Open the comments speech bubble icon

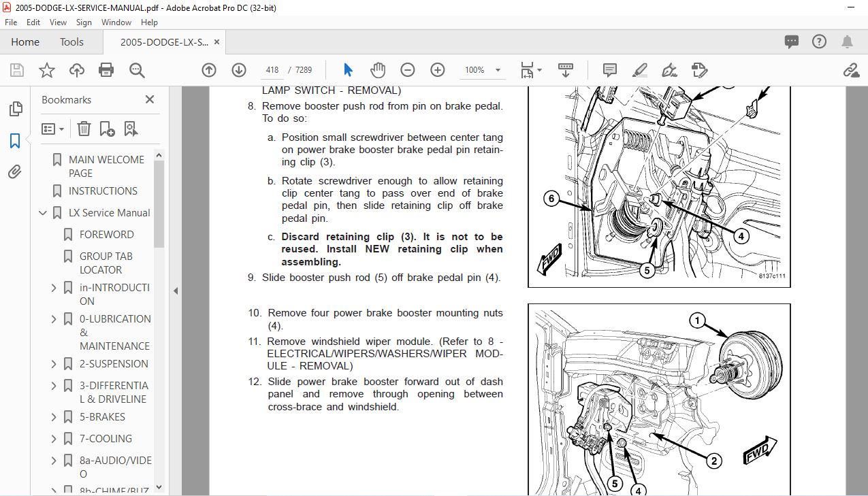[x=792, y=42]
